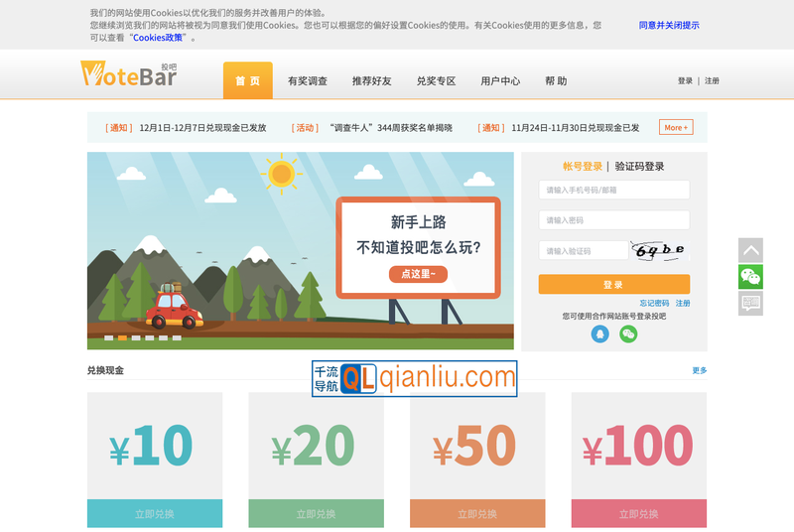Click the ¥50 reward card

coord(477,446)
